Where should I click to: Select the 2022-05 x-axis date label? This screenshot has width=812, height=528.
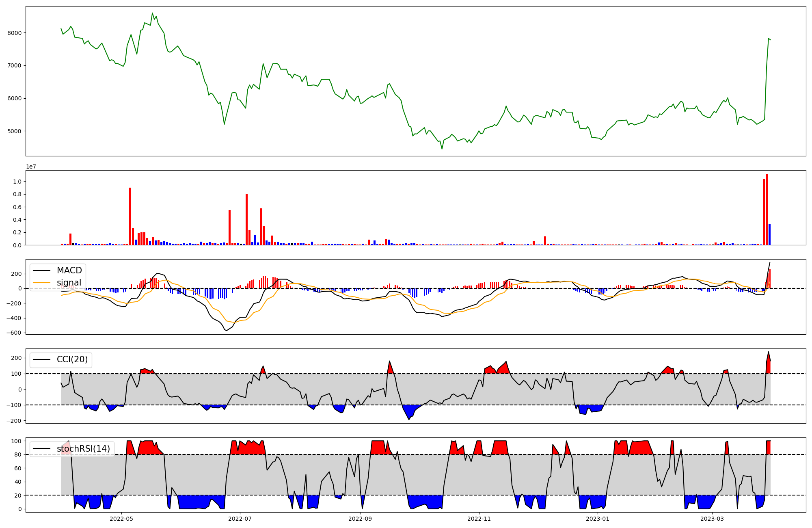(x=121, y=519)
